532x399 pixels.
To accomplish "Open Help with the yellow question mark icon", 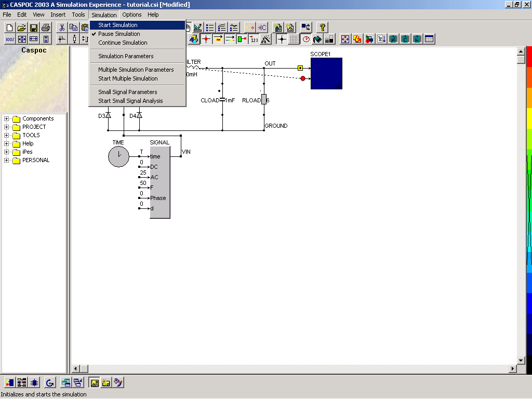I will click(322, 28).
